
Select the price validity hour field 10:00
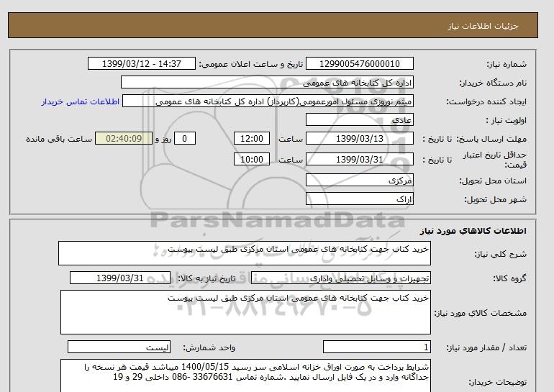(253, 160)
